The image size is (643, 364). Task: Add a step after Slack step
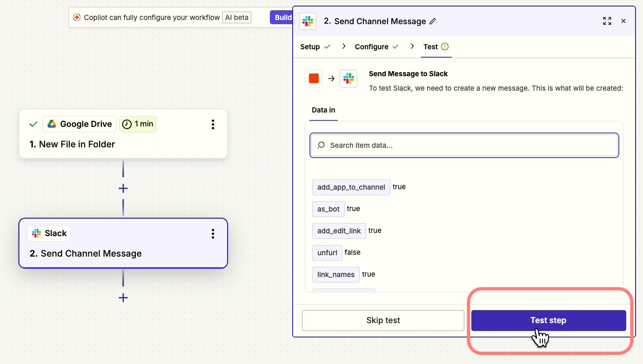(123, 298)
